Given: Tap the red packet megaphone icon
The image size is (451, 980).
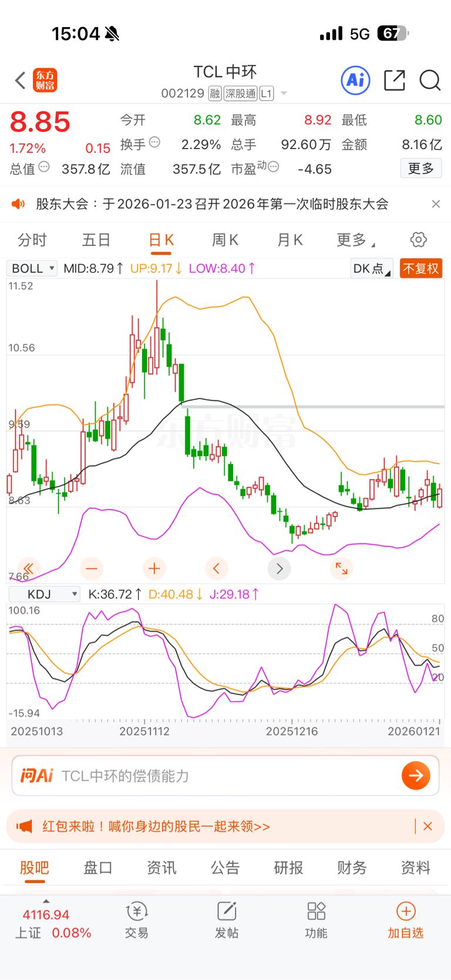Looking at the screenshot, I should click(24, 826).
